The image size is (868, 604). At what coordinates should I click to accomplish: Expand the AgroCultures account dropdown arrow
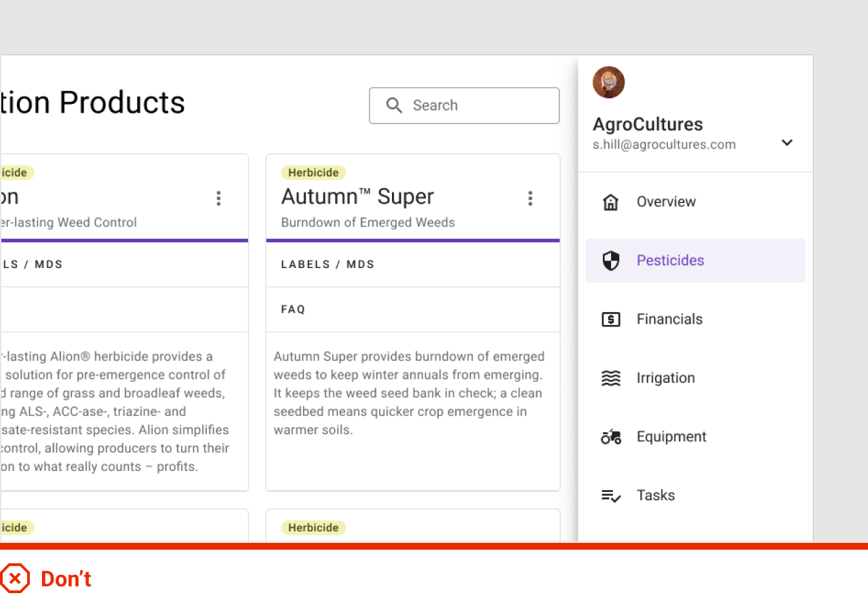[787, 143]
